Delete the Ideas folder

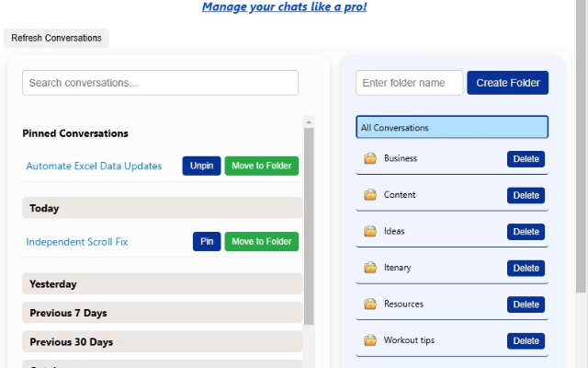pyautogui.click(x=526, y=232)
